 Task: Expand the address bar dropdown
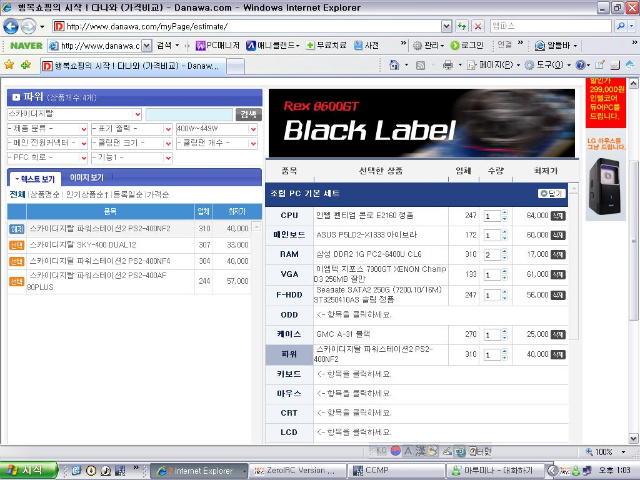click(x=447, y=27)
